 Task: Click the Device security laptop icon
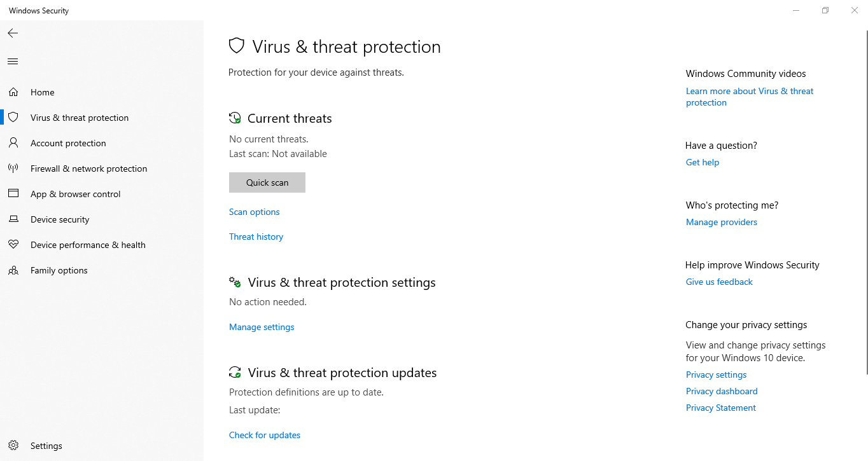[13, 219]
